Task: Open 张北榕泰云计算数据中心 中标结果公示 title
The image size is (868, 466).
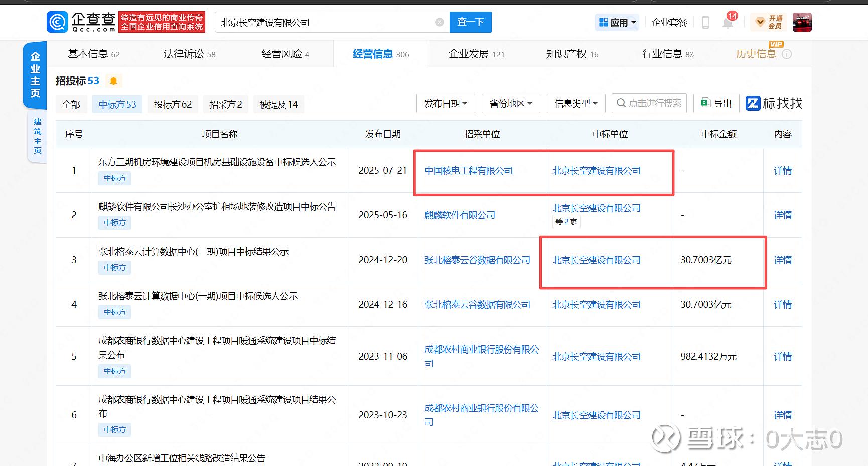Action: (194, 252)
